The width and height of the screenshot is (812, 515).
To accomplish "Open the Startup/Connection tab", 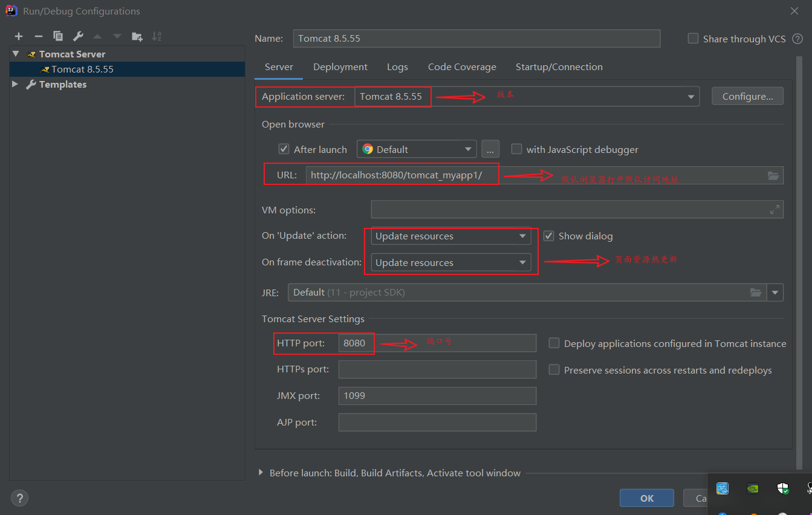I will (559, 67).
